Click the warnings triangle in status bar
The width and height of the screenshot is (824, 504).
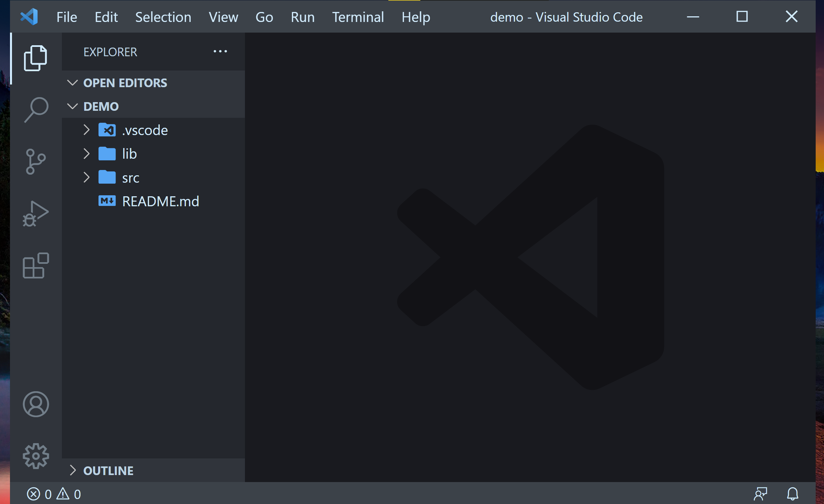[x=63, y=494]
